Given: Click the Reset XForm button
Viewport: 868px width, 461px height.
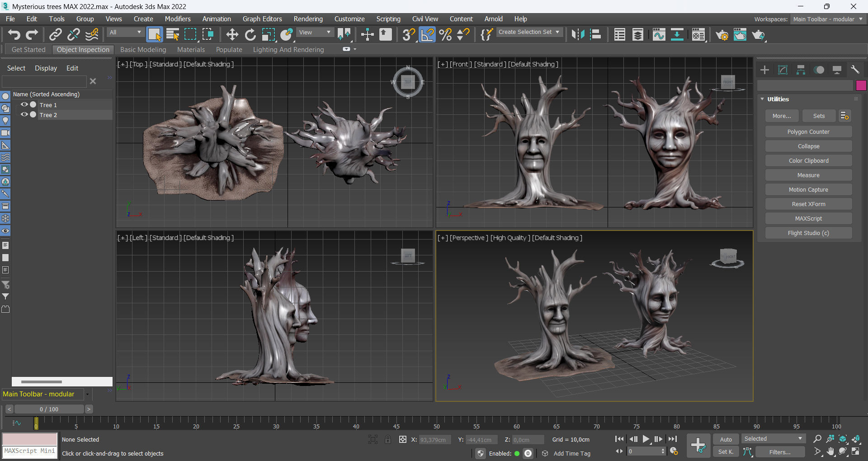Looking at the screenshot, I should pos(808,204).
